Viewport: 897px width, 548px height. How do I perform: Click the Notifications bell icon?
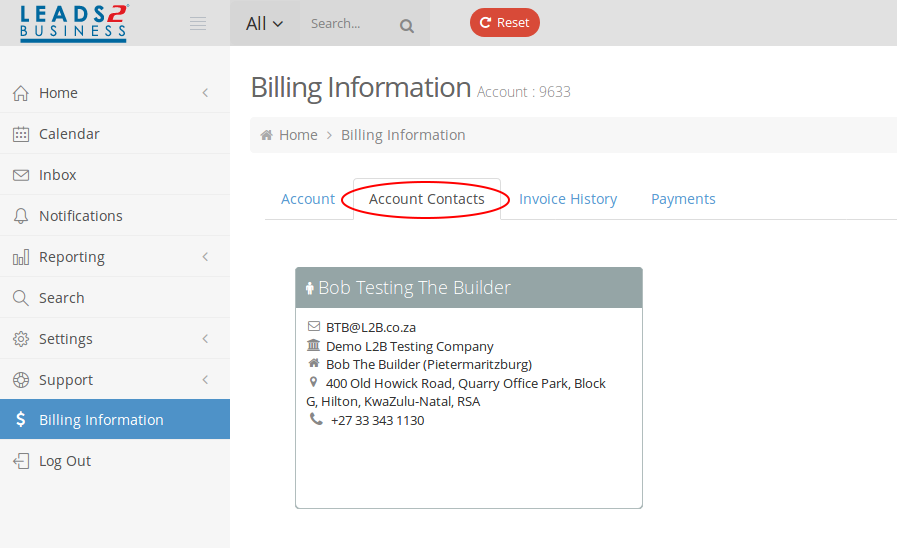point(21,216)
